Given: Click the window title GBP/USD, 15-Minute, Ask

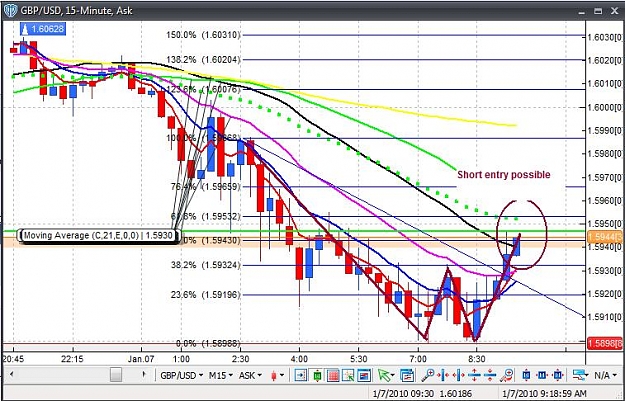Looking at the screenshot, I should coord(77,11).
